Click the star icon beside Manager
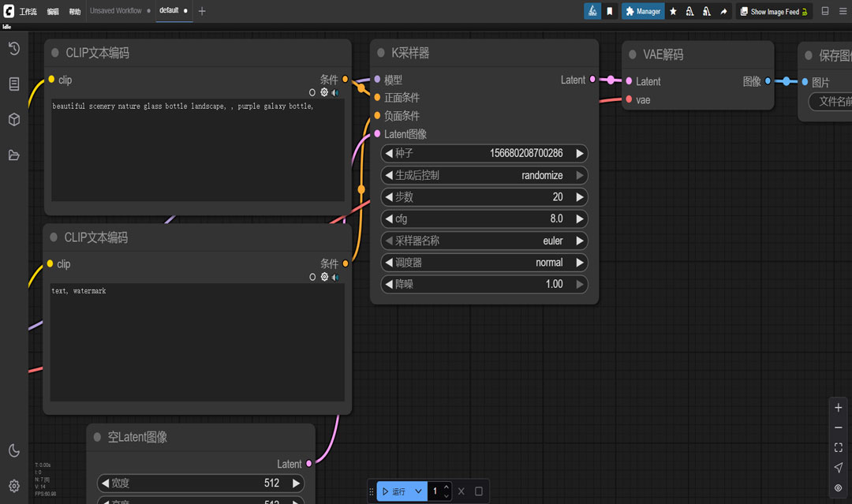Screen dimensions: 852x504 [x=673, y=12]
